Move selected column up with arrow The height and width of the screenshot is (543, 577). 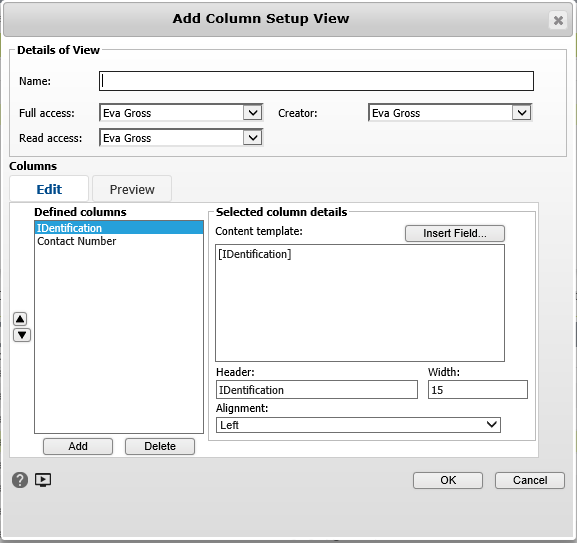point(20,319)
